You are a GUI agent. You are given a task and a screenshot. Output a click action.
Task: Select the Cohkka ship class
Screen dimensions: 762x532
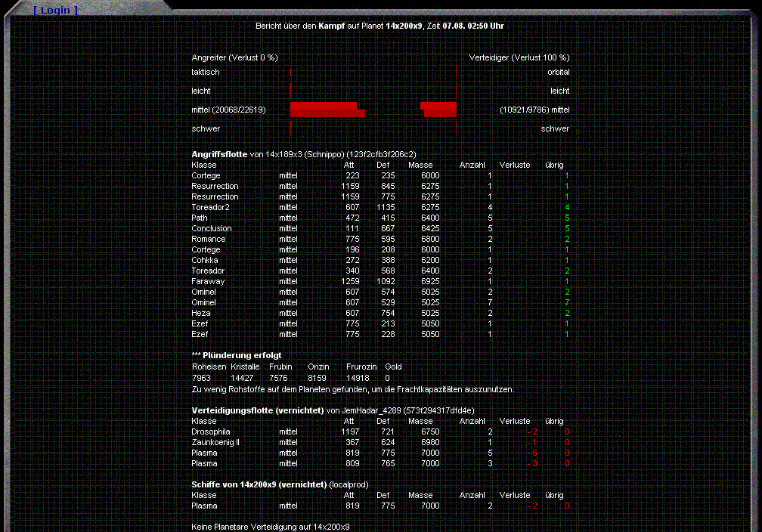[x=205, y=260]
